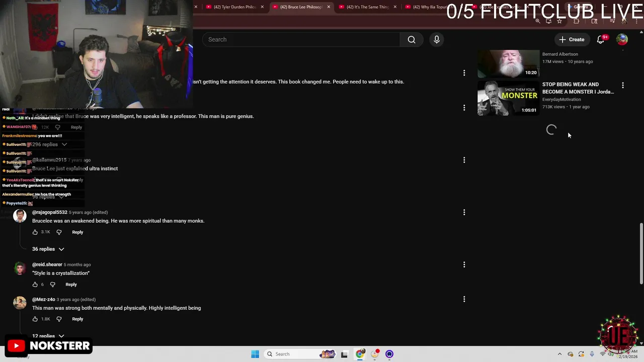Click the Wi-Fi icon in system tray
Image resolution: width=644 pixels, height=362 pixels.
pos(603,354)
